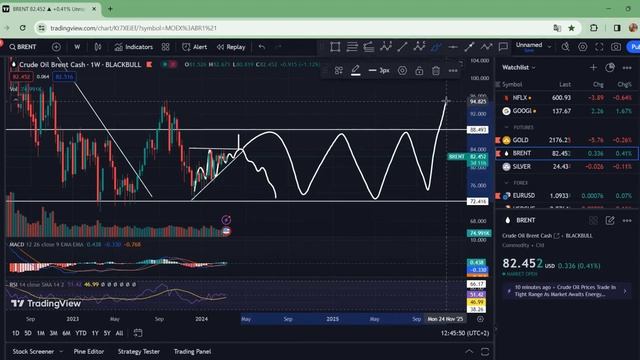This screenshot has width=640, height=360.
Task: Open the Unnamed layout dropdown
Action: point(533,47)
